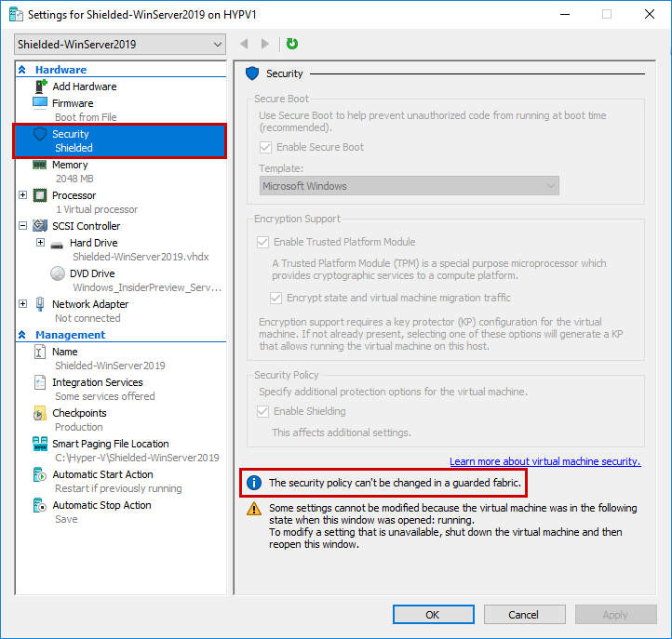The width and height of the screenshot is (672, 639).
Task: Select Firmware in the hardware tree
Action: [73, 103]
